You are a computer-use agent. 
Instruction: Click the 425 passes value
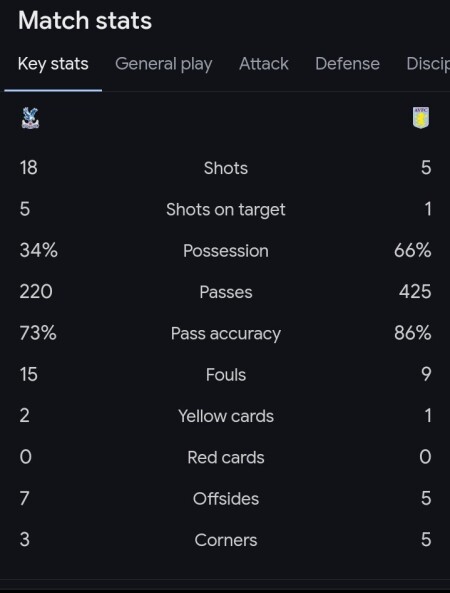coord(415,292)
